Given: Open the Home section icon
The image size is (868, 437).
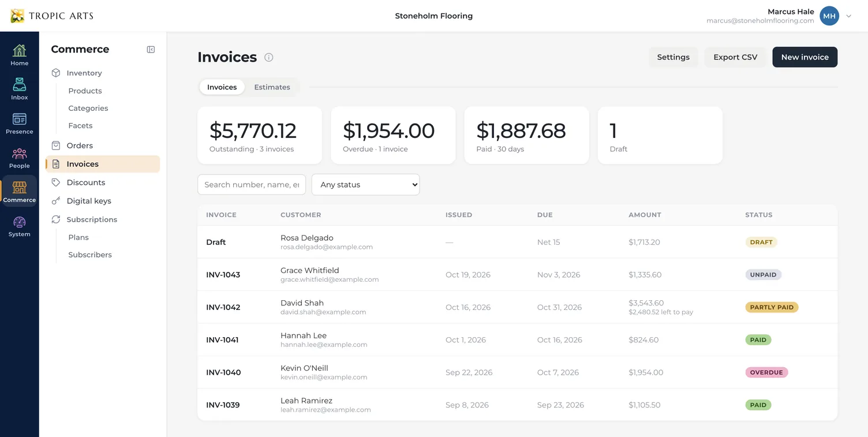Looking at the screenshot, I should [19, 51].
